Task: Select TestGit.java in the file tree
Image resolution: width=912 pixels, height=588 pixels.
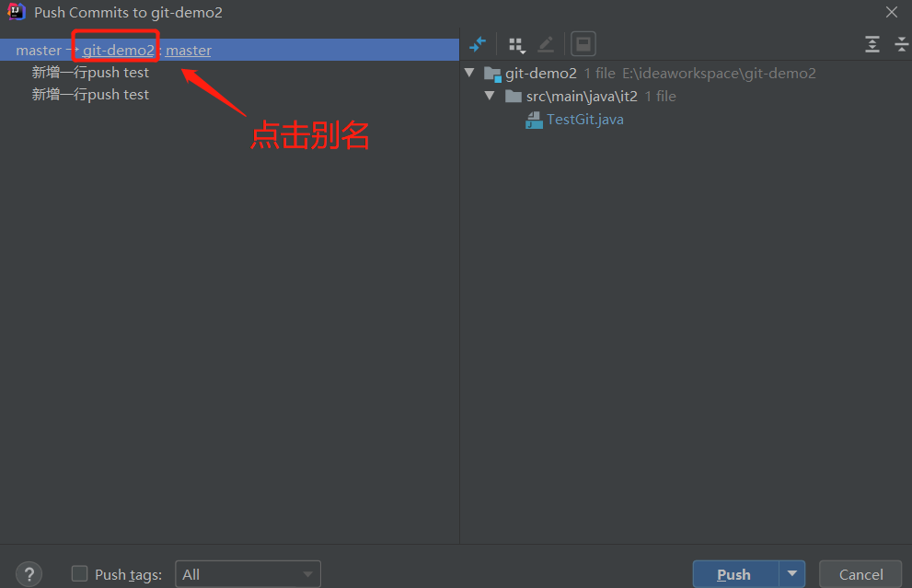Action: coord(584,120)
